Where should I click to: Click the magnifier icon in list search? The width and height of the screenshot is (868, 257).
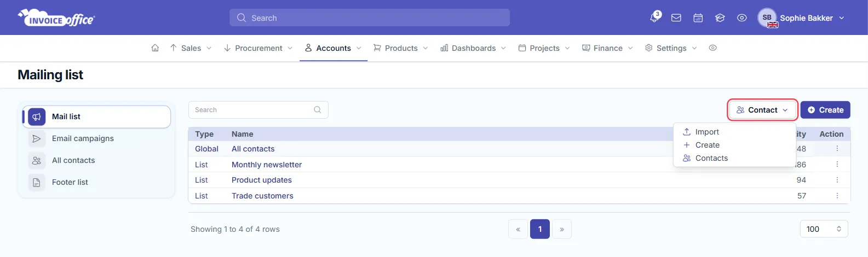[x=318, y=110]
